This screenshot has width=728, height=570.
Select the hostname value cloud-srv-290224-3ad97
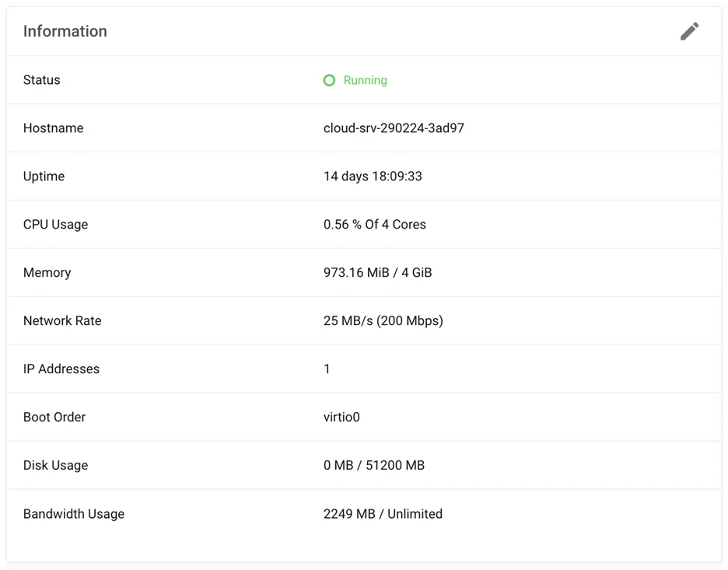pyautogui.click(x=394, y=128)
